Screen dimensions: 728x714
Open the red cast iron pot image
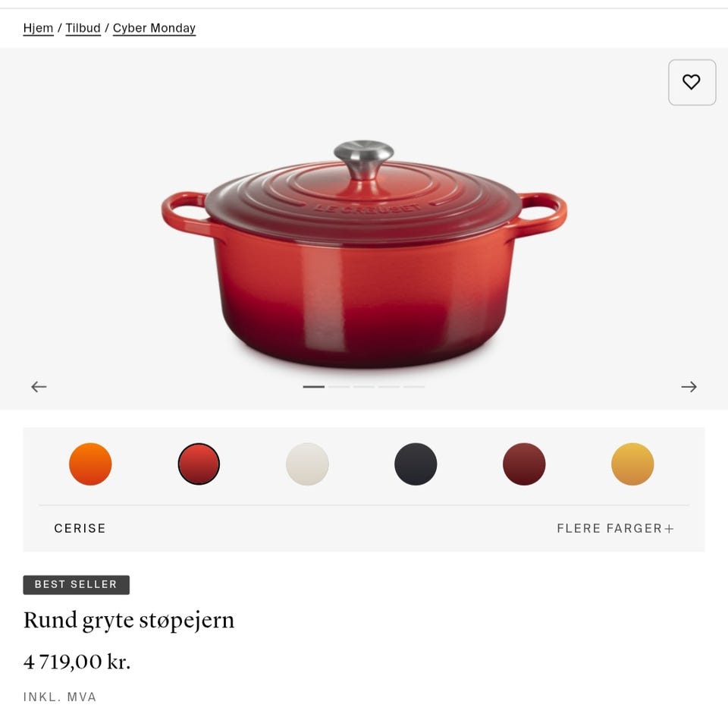[364, 255]
